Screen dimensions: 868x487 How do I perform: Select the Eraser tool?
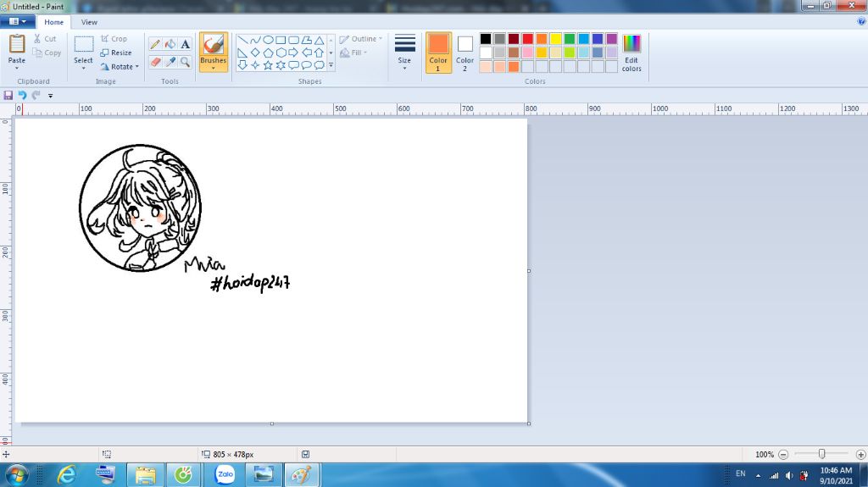point(156,62)
